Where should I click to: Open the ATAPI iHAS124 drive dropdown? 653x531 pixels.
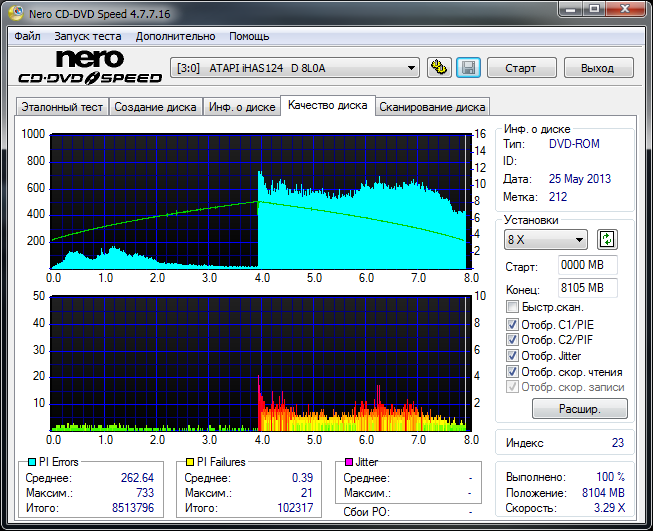(x=295, y=68)
